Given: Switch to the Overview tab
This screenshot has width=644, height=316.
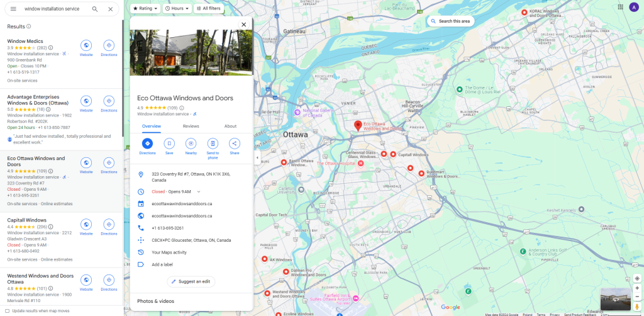Looking at the screenshot, I should [152, 126].
